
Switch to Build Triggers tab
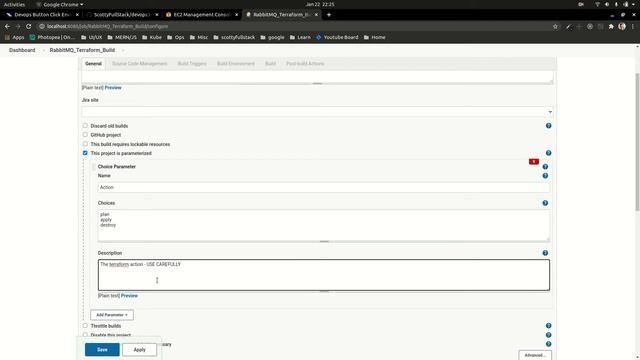pos(192,64)
